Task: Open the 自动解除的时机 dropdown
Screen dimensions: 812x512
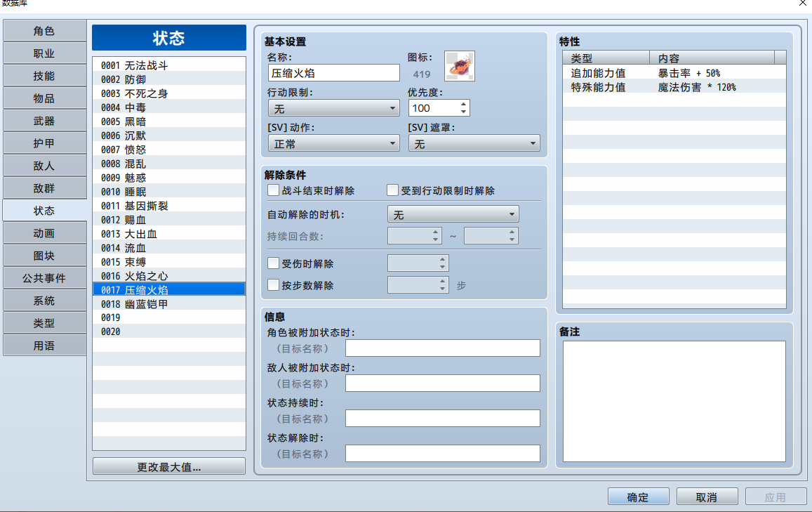Action: pyautogui.click(x=453, y=214)
